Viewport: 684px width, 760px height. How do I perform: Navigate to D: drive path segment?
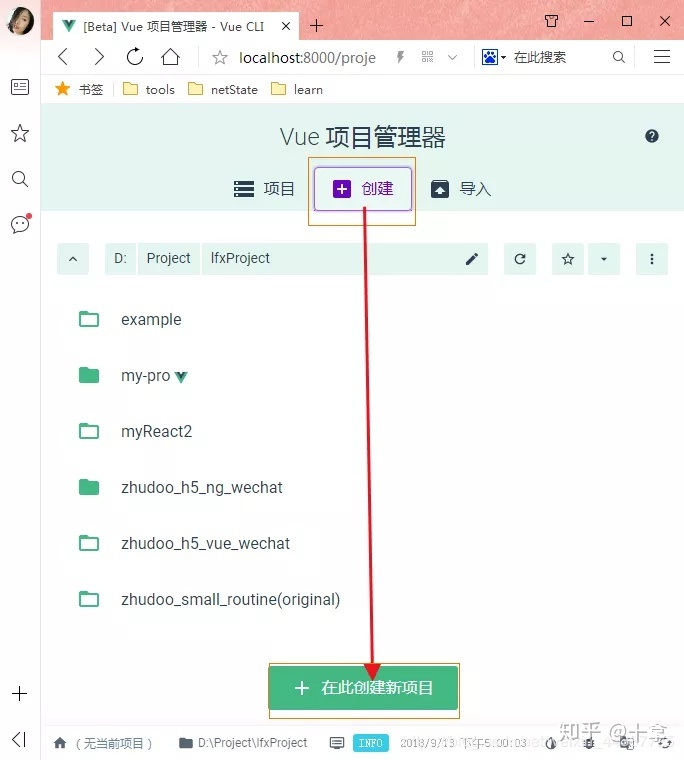(x=120, y=259)
